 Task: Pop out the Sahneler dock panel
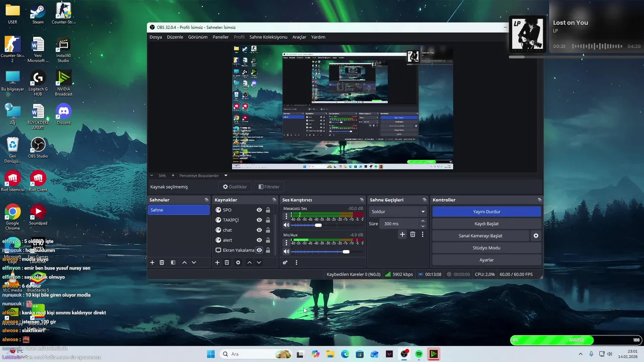206,200
